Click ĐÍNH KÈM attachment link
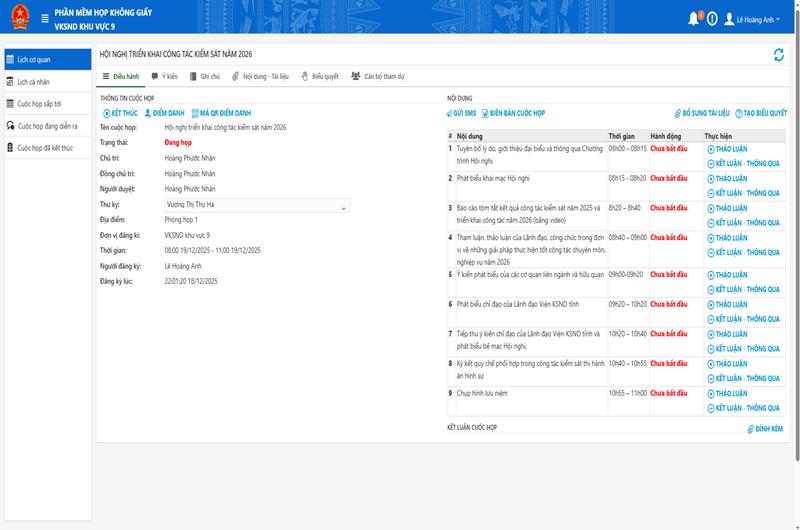The height and width of the screenshot is (530, 800). [766, 429]
